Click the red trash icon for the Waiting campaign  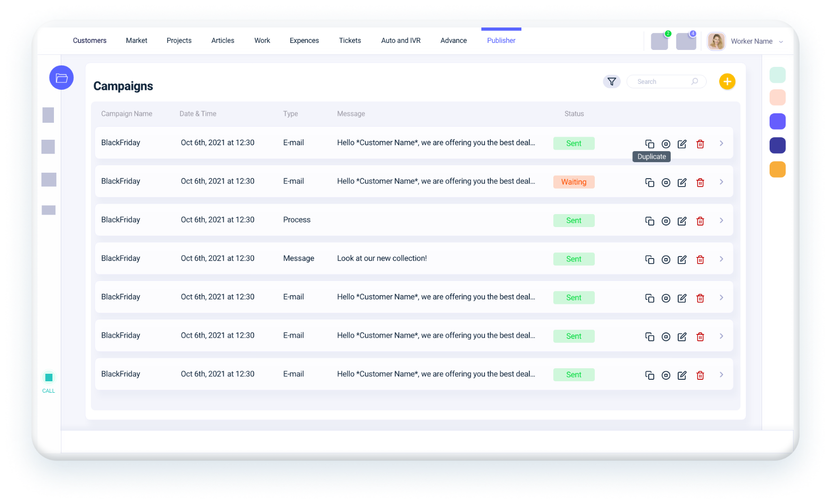[x=700, y=183]
